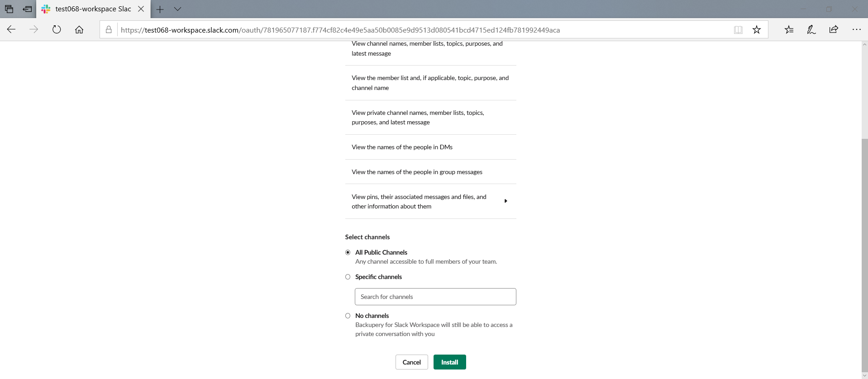Image resolution: width=868 pixels, height=379 pixels.
Task: Click the Install button
Action: tap(449, 362)
